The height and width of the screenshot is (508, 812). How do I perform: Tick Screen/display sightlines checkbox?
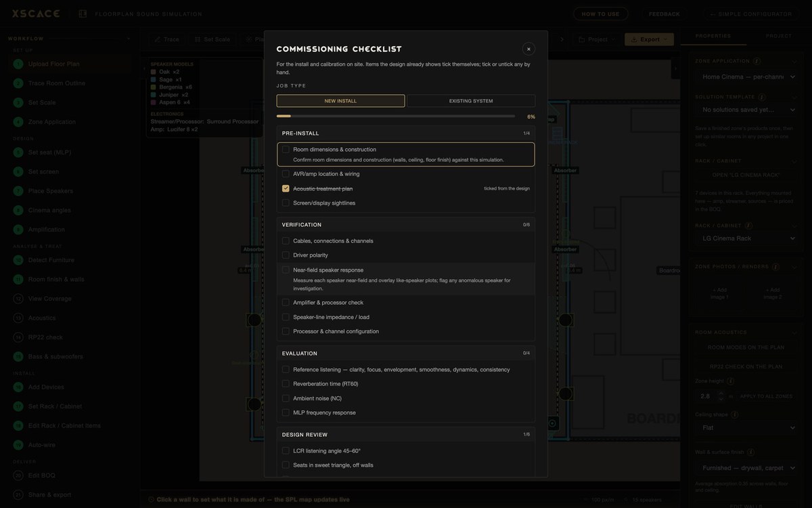pos(286,203)
